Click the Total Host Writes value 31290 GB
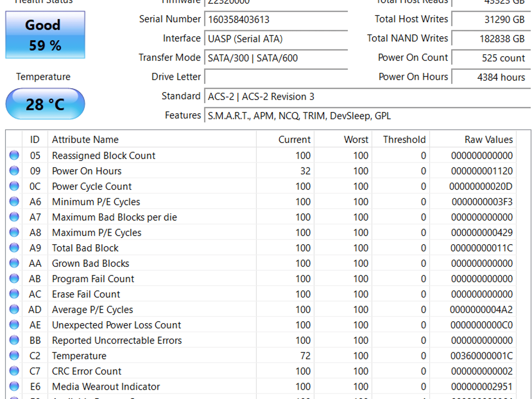532x399 pixels. (x=491, y=19)
